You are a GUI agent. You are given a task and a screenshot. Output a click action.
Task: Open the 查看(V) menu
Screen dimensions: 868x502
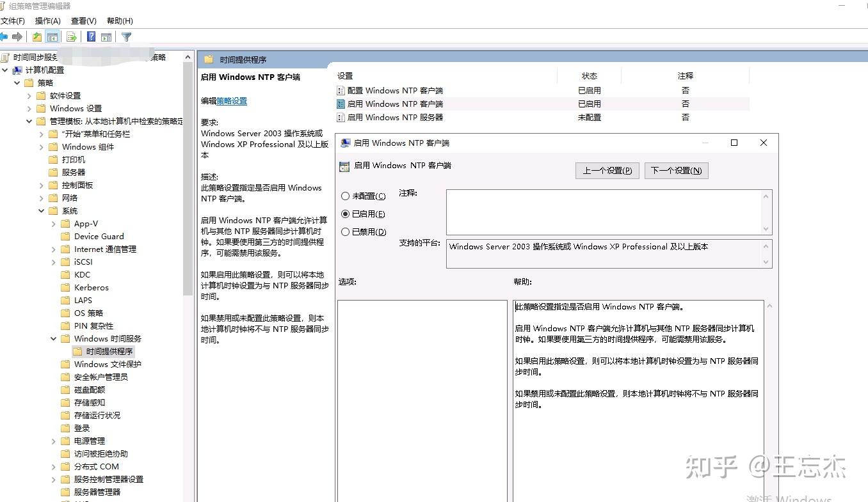point(84,21)
